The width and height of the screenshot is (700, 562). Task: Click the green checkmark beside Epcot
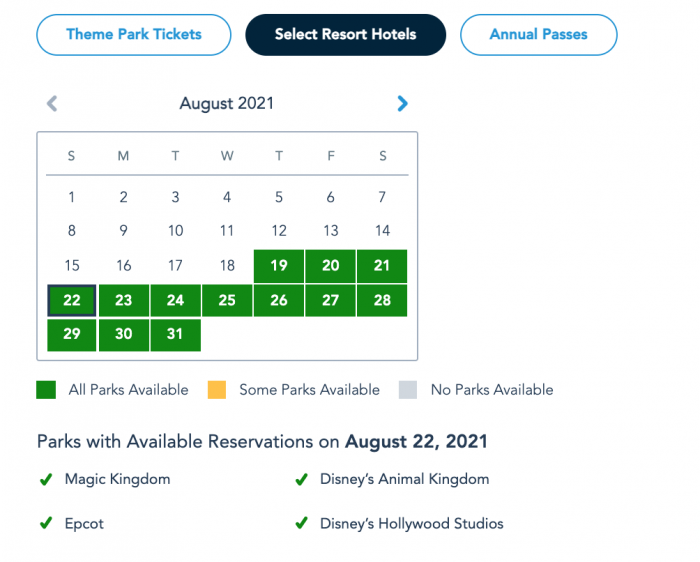pos(46,524)
